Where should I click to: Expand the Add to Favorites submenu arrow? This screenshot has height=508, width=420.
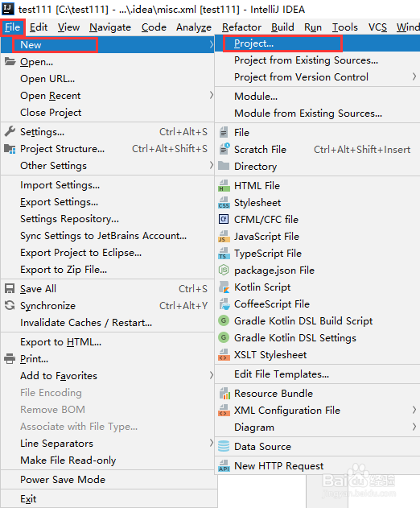click(x=211, y=375)
